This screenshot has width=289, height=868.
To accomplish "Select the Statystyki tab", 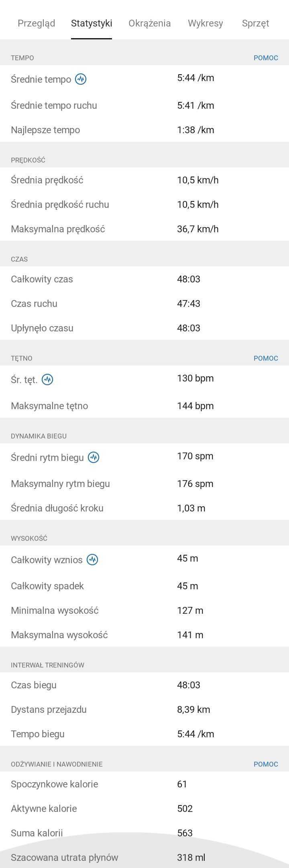I will coord(92,23).
